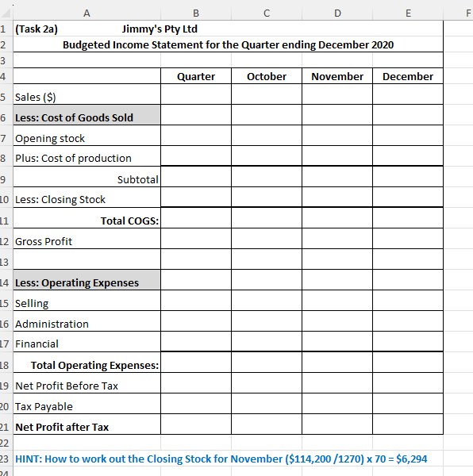This screenshot has height=476, width=473.
Task: Select column C header
Action: coord(267,13)
